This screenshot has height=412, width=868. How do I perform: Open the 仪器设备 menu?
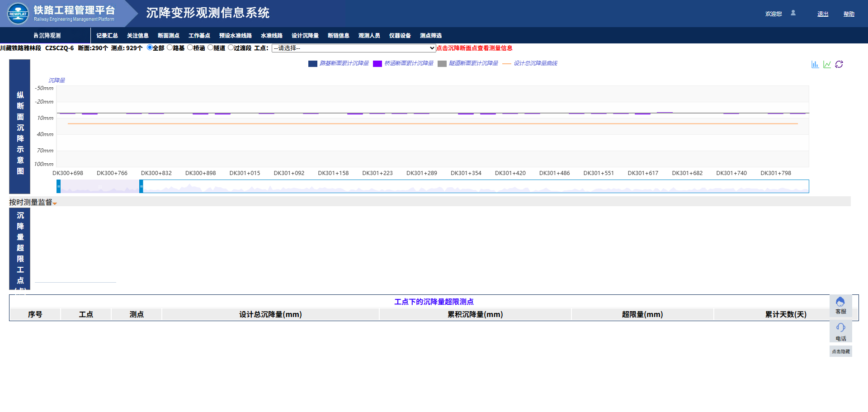[400, 35]
